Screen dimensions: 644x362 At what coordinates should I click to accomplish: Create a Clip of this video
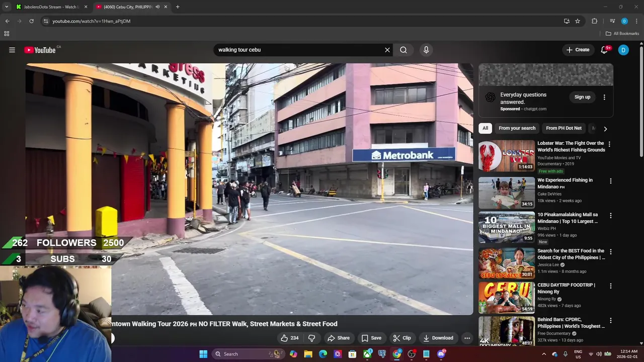pos(402,338)
